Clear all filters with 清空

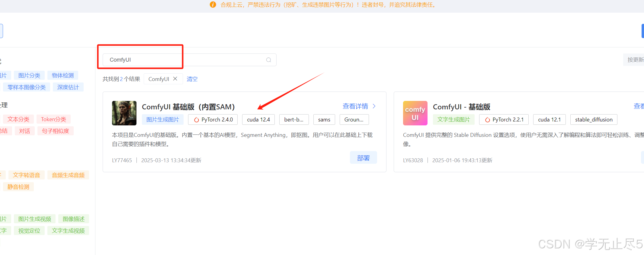pyautogui.click(x=192, y=79)
